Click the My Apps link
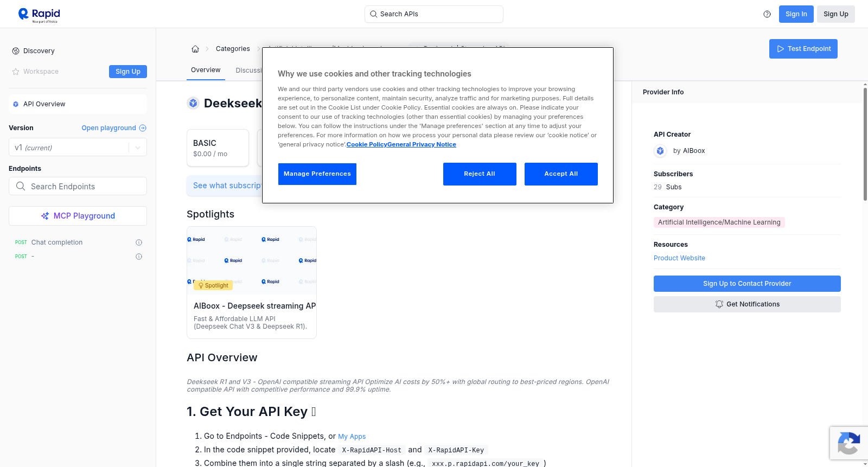Screen dimensions: 868x467 (x=352, y=437)
